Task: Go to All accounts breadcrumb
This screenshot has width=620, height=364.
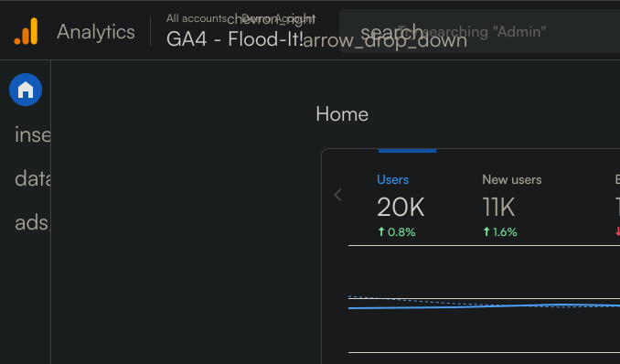Action: pyautogui.click(x=196, y=18)
